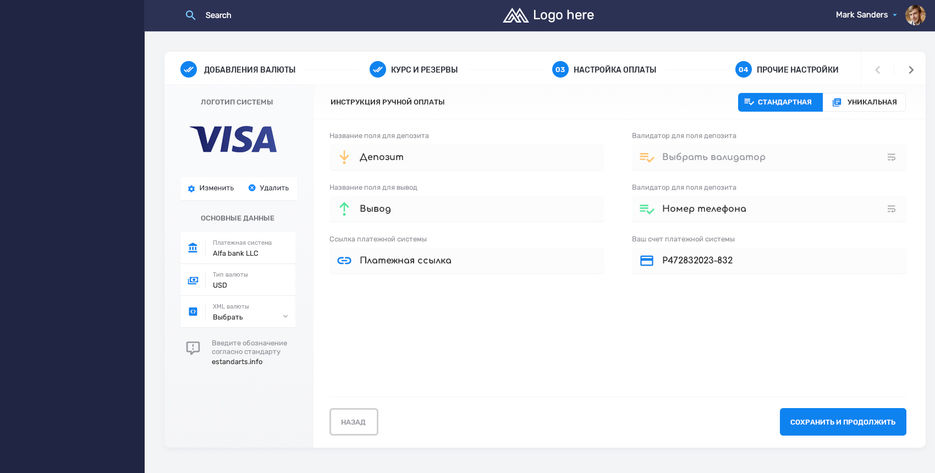The width and height of the screenshot is (935, 473).
Task: Go to step Курс и резервы
Action: point(414,69)
